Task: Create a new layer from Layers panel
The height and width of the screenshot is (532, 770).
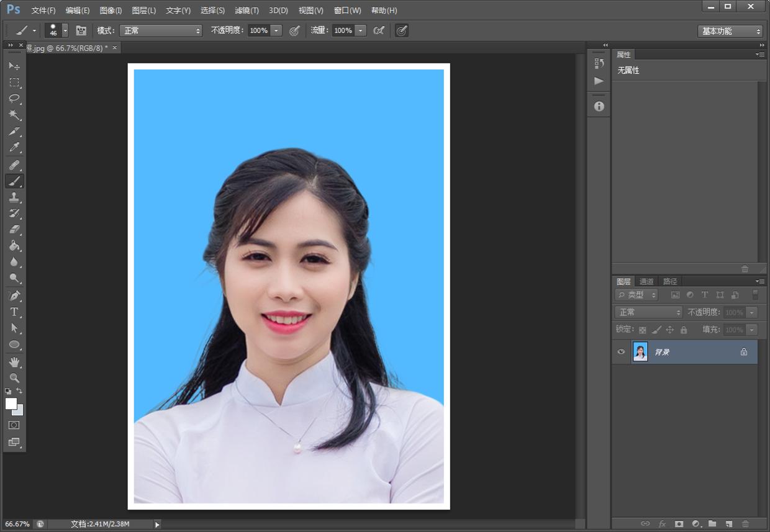Action: coord(728,524)
